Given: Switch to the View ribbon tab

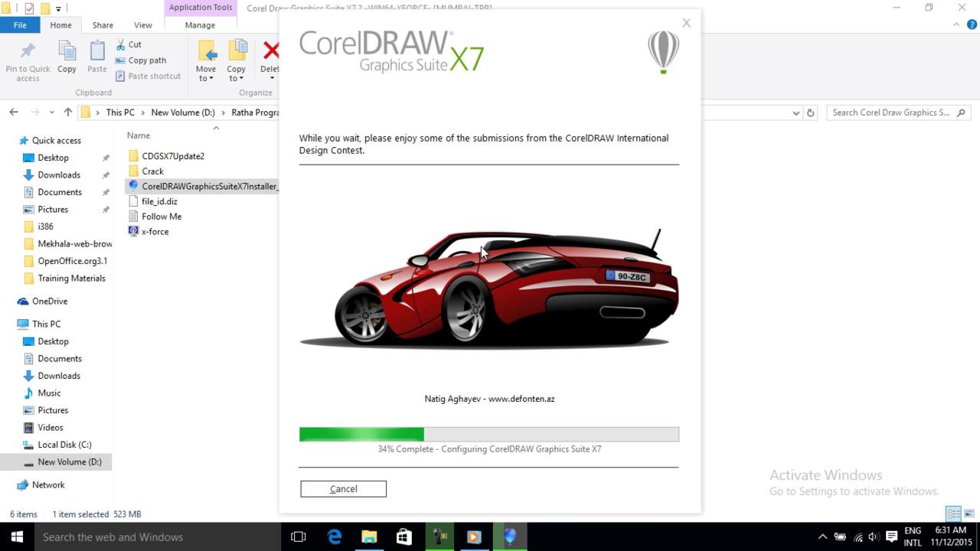Looking at the screenshot, I should 143,25.
